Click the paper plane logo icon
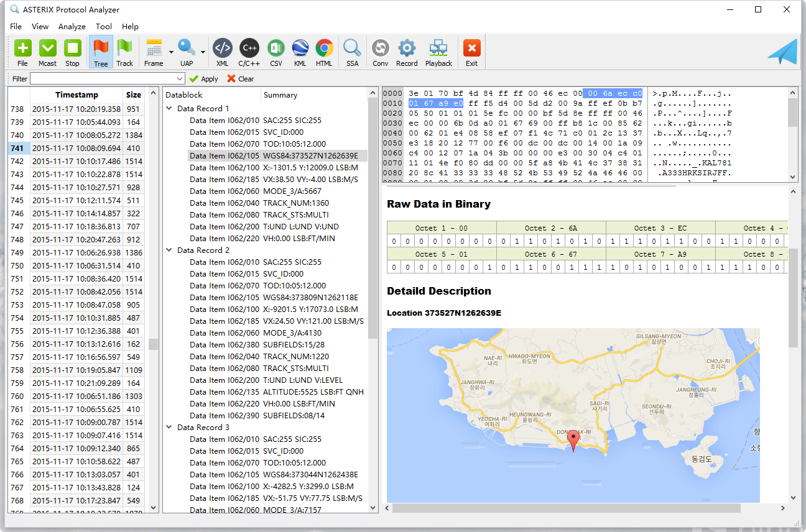Viewport: 806px width, 532px height. (782, 52)
